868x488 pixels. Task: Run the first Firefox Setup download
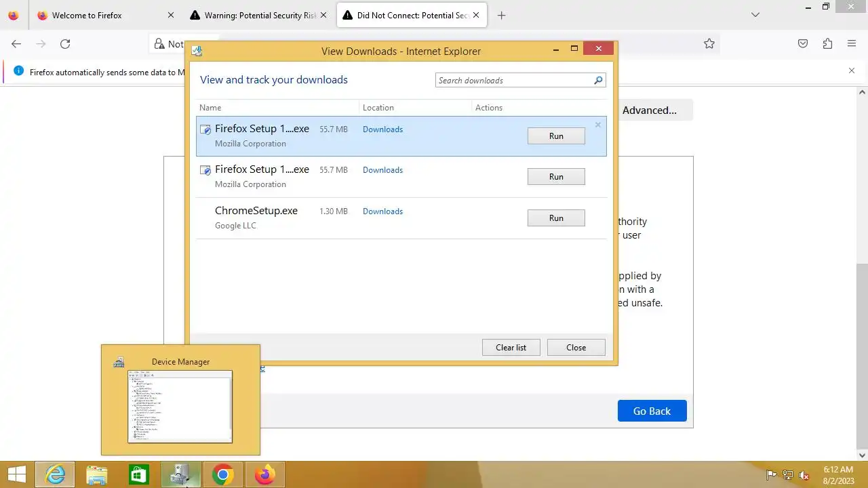556,136
